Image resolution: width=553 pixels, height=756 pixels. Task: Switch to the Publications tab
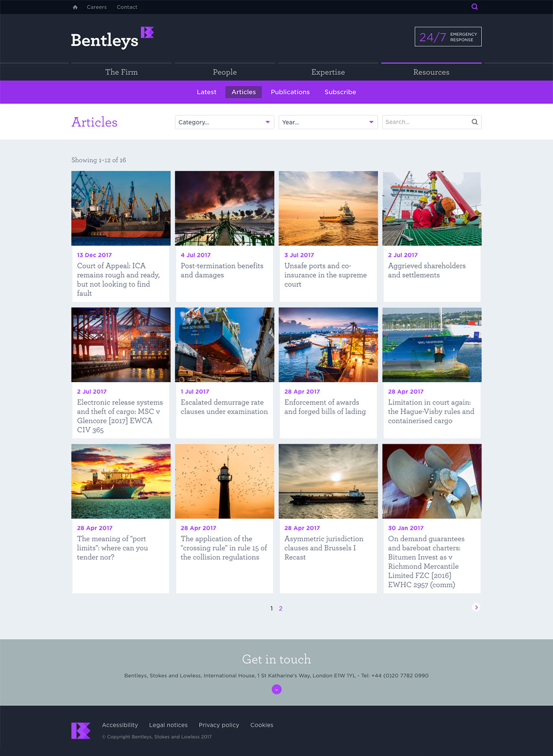290,92
